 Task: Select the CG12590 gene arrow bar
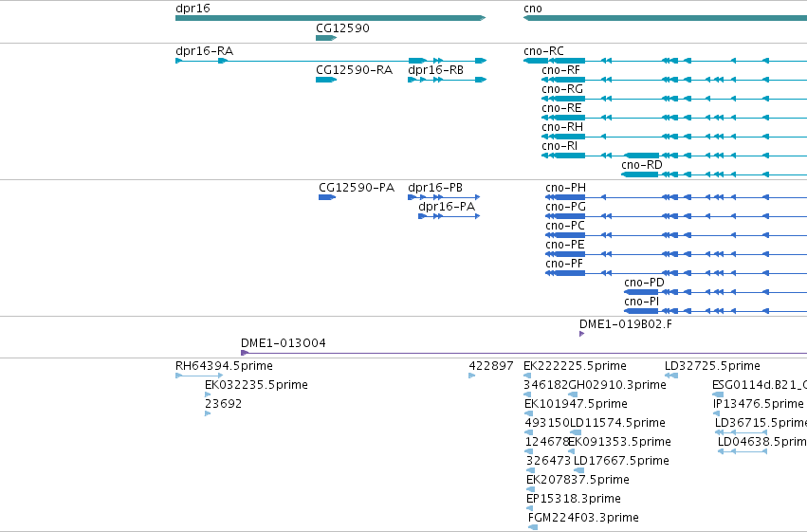tap(326, 38)
